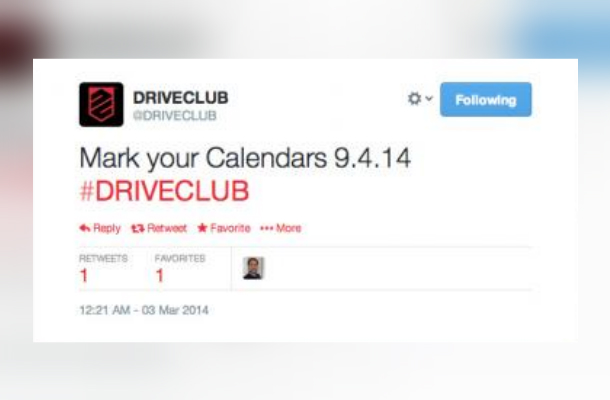View the retweets count of 1
Viewport: 610px width, 400px height.
point(84,275)
